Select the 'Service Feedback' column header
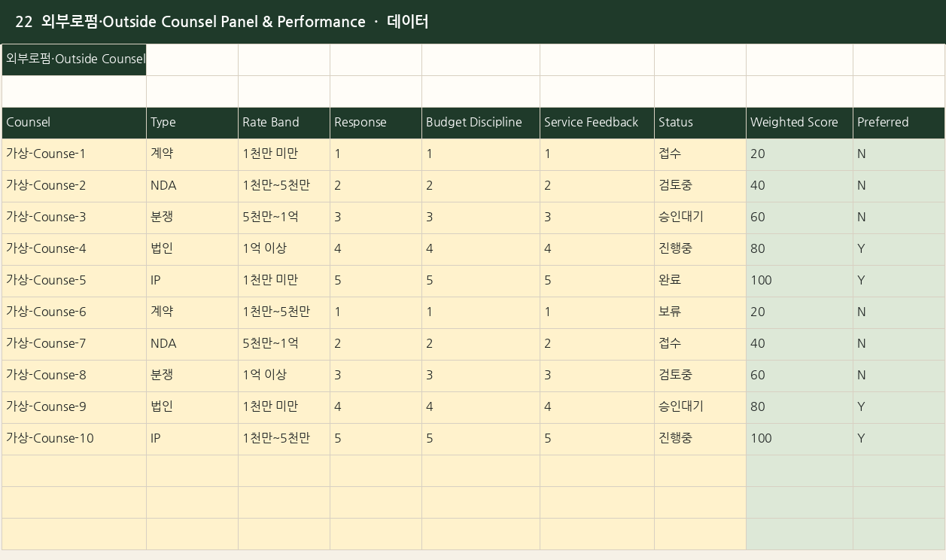 tap(597, 123)
